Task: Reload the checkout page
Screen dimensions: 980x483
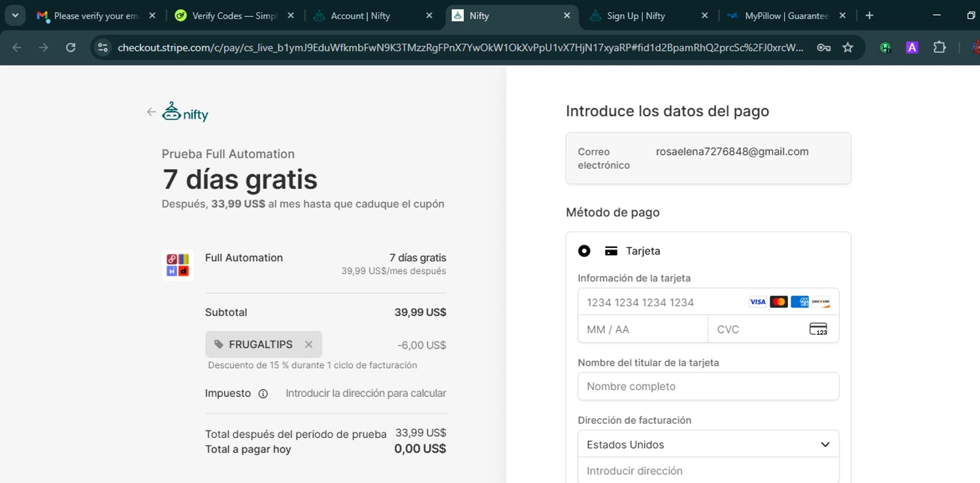Action: tap(71, 48)
